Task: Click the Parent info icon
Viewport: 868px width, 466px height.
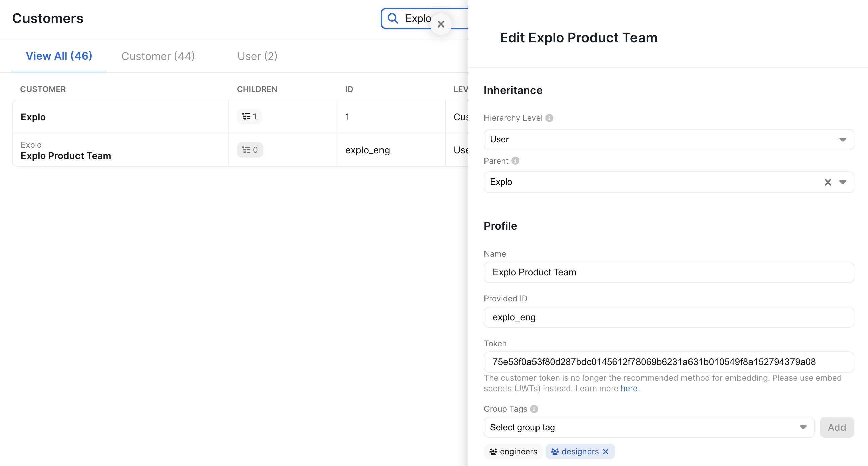Action: 515,161
